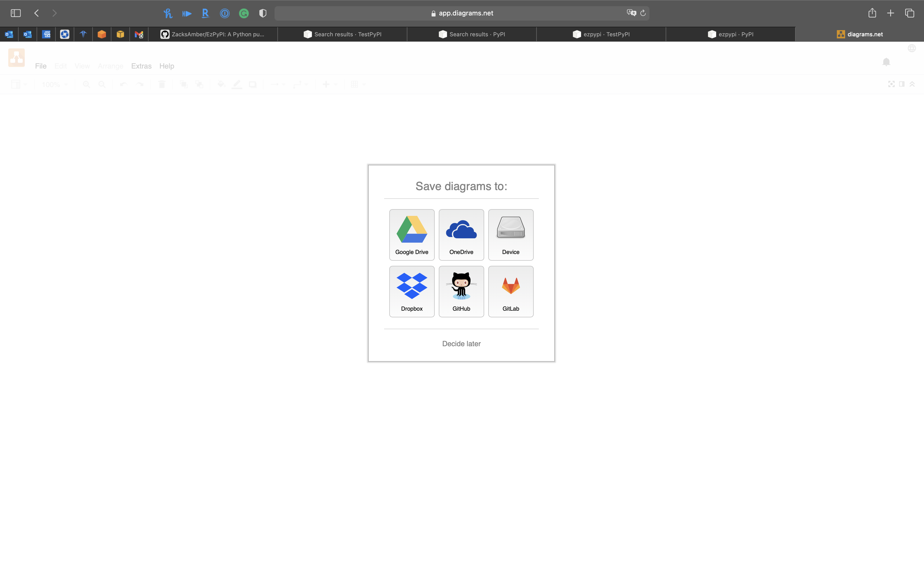This screenshot has width=924, height=577.
Task: Open the Extras menu
Action: click(141, 66)
